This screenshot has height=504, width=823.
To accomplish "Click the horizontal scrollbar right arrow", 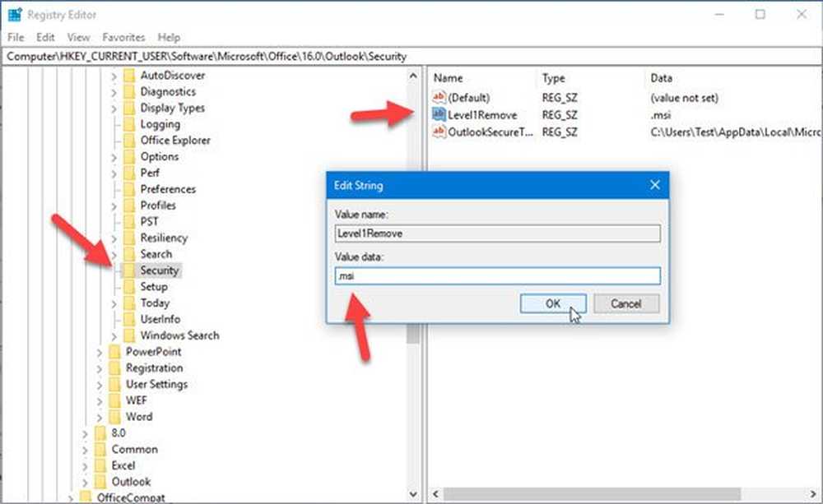I will click(x=814, y=494).
